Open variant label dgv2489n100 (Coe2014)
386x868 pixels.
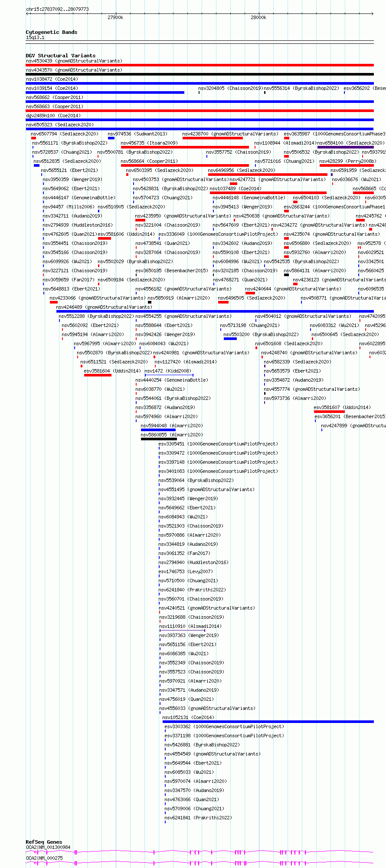[53, 116]
